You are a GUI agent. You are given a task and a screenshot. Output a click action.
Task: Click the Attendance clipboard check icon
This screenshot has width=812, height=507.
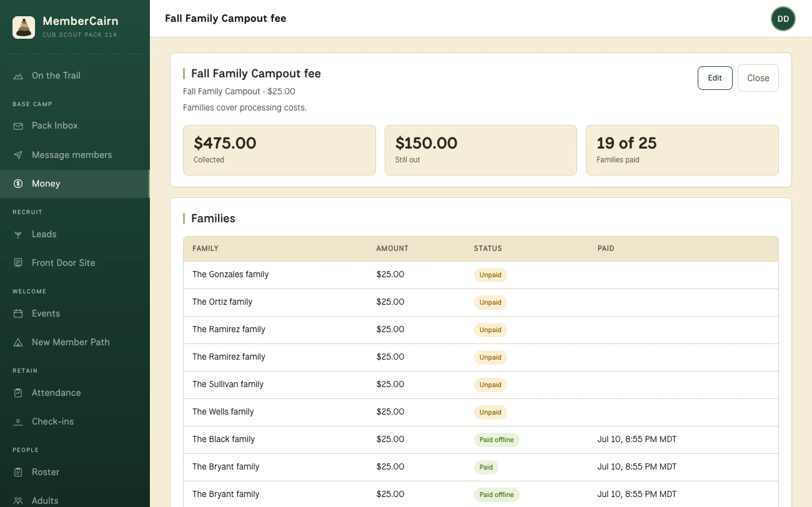(18, 393)
